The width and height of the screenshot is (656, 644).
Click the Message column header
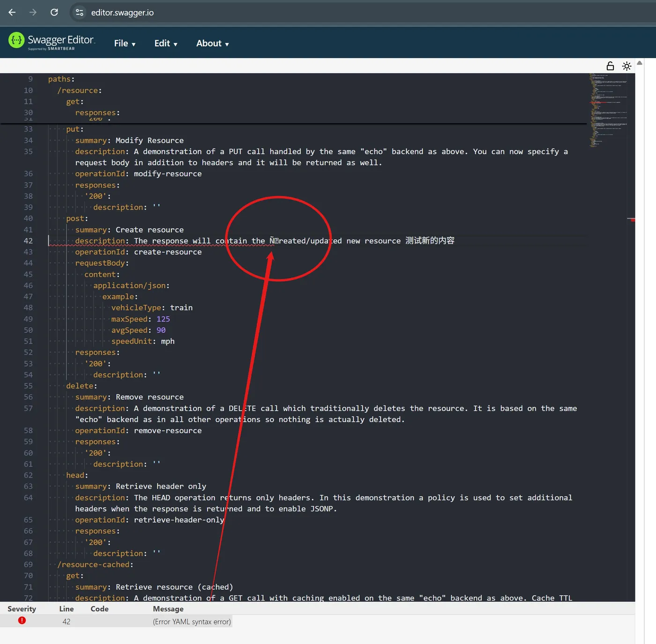(168, 609)
